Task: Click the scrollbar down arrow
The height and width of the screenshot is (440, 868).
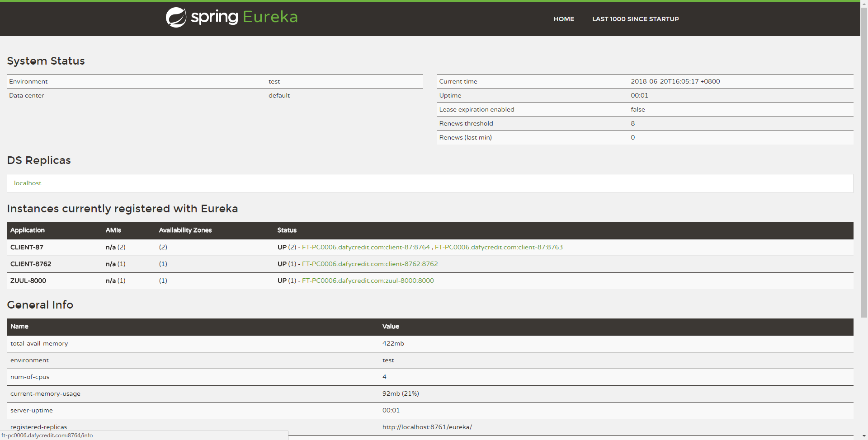Action: pos(864,436)
